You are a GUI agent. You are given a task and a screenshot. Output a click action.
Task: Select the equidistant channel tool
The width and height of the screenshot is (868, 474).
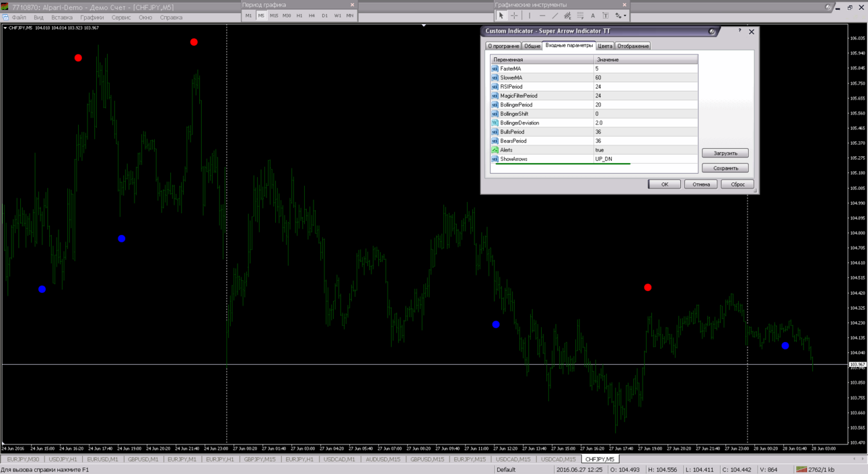(567, 15)
